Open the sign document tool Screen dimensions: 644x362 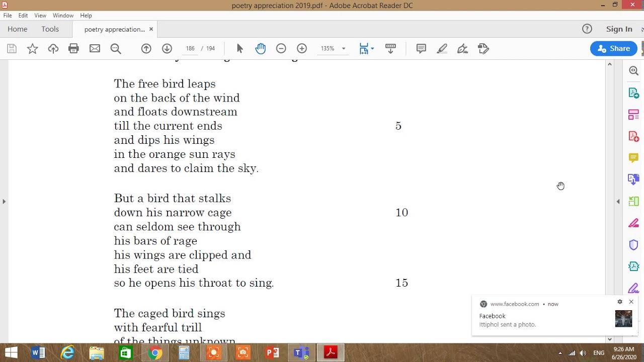point(462,49)
